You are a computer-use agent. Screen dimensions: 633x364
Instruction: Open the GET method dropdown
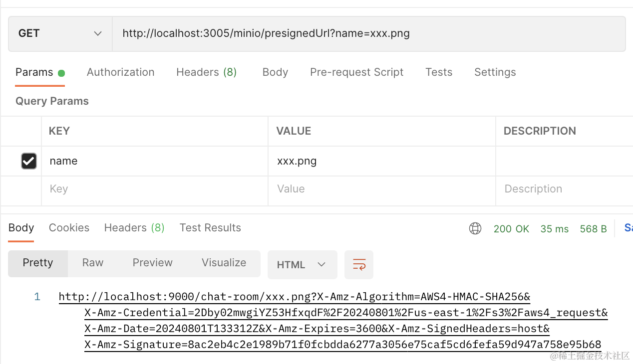click(60, 33)
